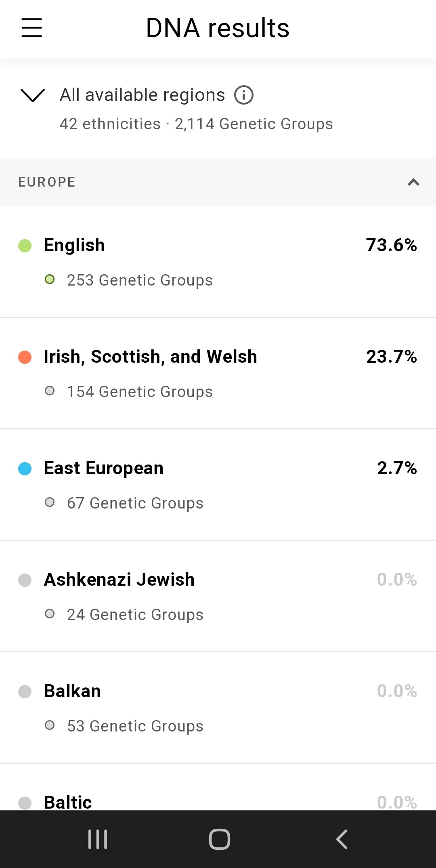Open the Balkan ethnicity entry
Viewport: 436px width, 868px height.
72,691
